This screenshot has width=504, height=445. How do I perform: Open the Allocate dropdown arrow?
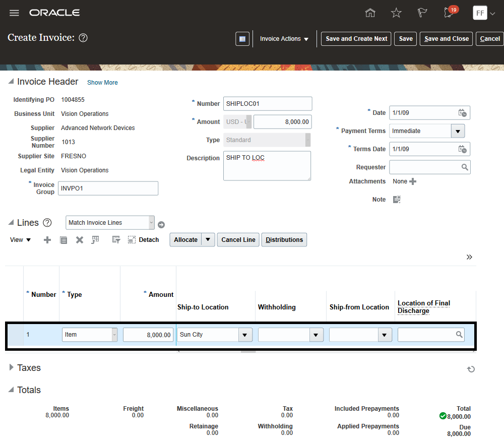pyautogui.click(x=208, y=240)
